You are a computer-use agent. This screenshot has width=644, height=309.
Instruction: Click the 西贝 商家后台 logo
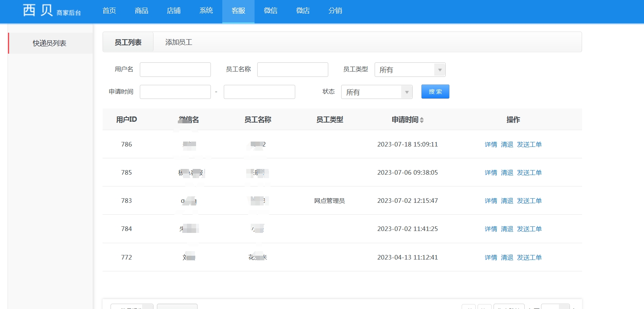coord(52,10)
